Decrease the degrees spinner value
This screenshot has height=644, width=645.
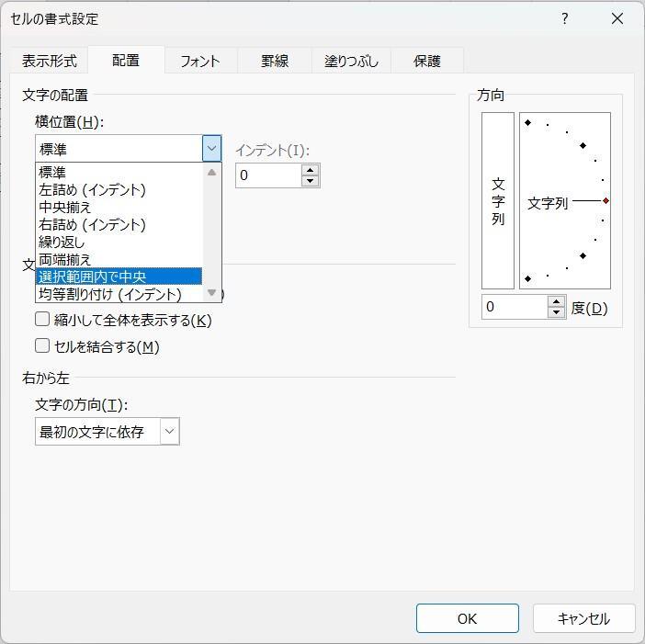(557, 312)
